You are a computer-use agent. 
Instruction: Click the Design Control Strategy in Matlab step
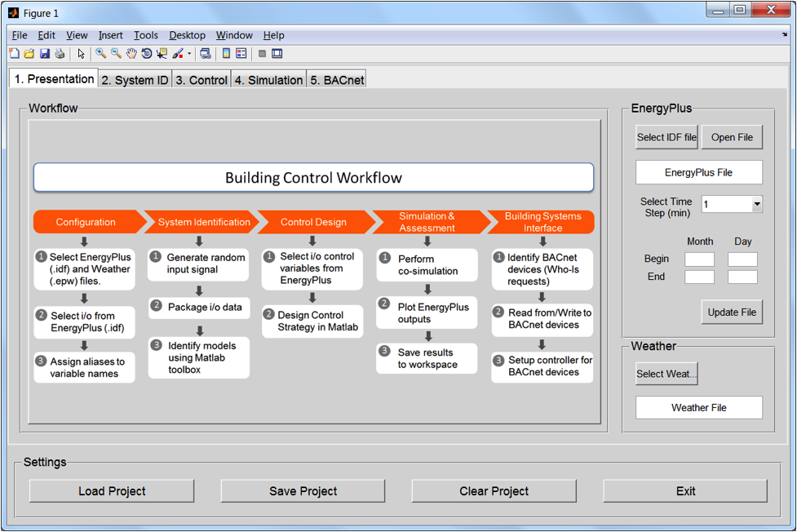click(x=312, y=321)
